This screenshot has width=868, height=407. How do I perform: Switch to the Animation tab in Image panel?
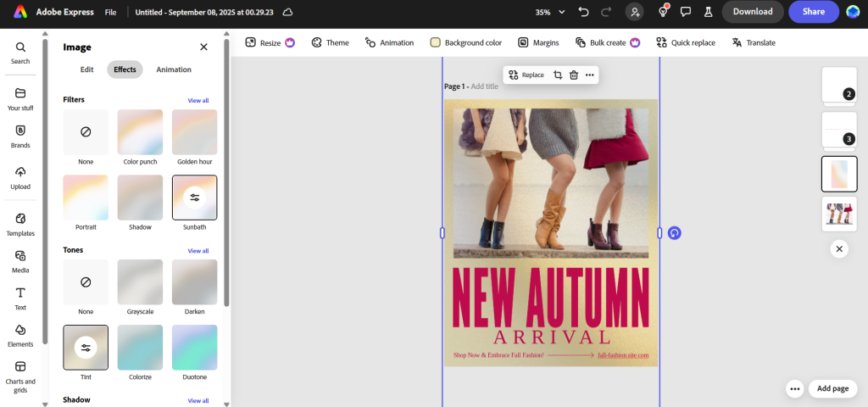[174, 70]
